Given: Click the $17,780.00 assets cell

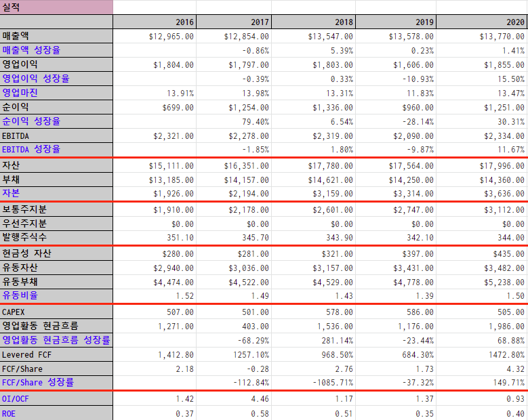Looking at the screenshot, I should point(314,165).
